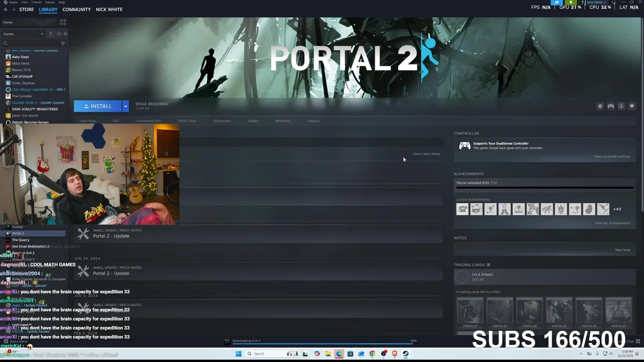Open the Community Hub link
The image size is (644, 362).
[x=148, y=121]
